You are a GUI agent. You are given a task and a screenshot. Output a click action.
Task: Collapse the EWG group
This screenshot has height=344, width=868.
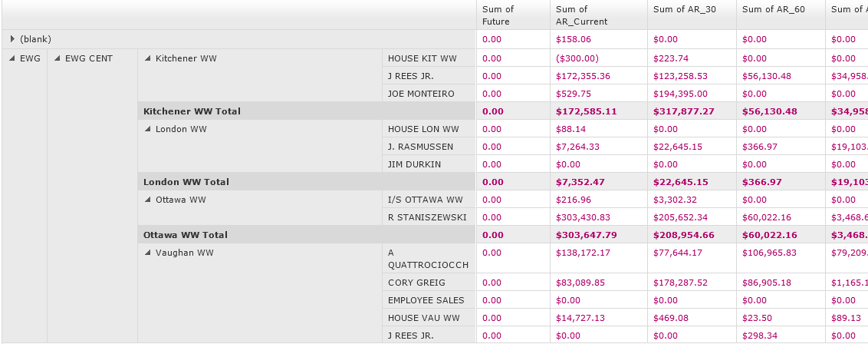coord(12,58)
